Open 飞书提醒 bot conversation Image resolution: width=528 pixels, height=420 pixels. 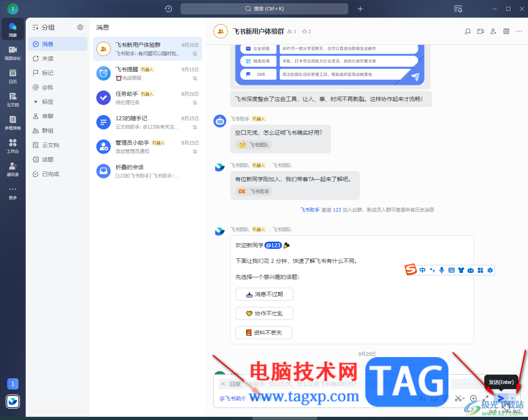[x=148, y=73]
